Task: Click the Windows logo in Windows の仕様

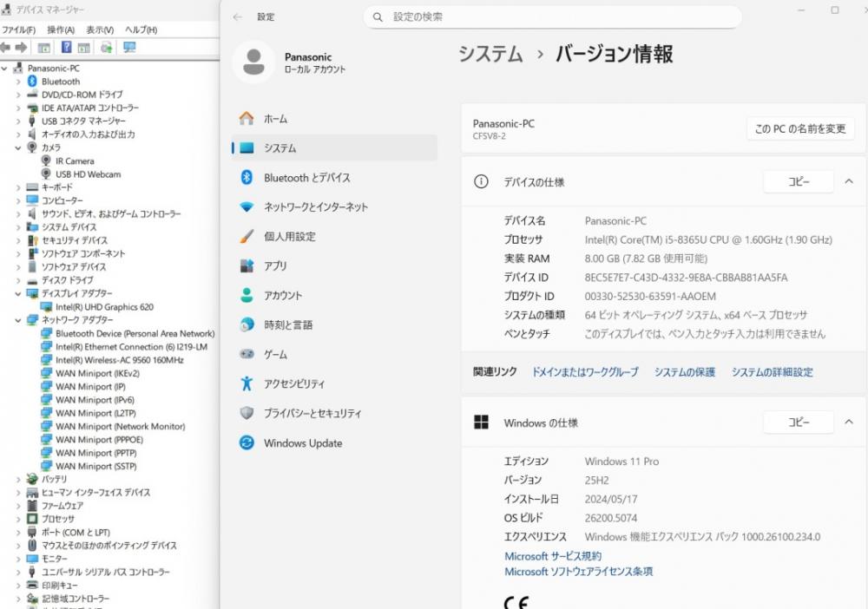Action: 481,422
